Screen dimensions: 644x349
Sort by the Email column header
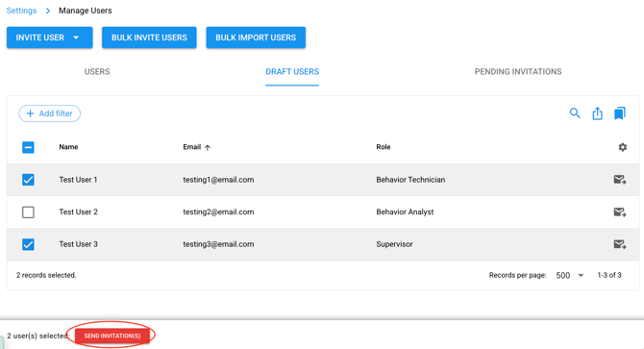(192, 147)
